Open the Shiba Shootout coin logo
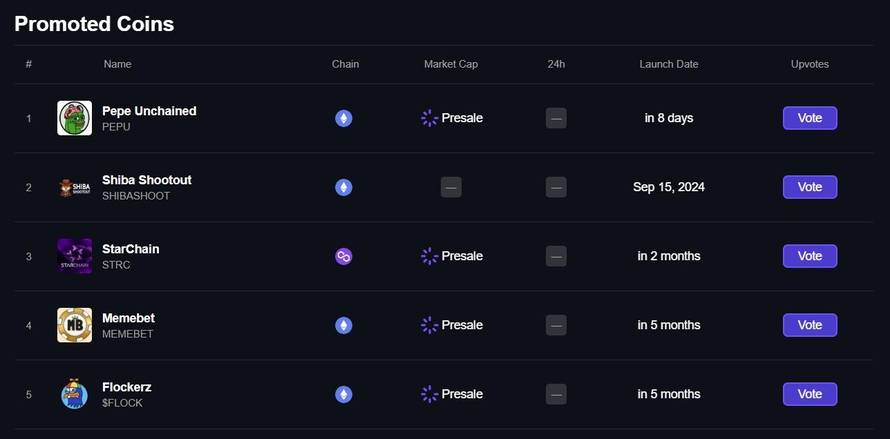Viewport: 890px width, 439px height. (74, 187)
